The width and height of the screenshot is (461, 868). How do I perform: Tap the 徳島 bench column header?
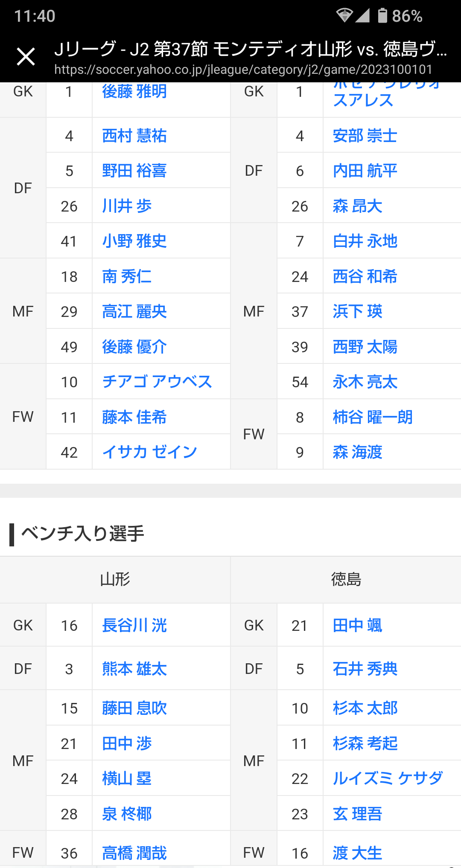point(346,580)
